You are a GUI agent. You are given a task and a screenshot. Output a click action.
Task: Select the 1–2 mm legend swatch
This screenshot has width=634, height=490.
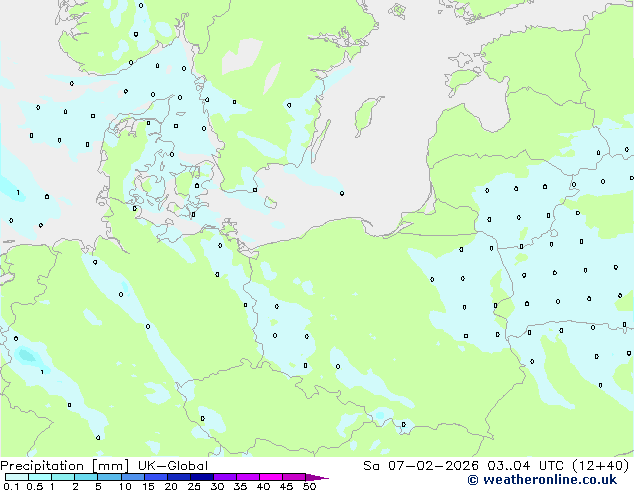click(x=63, y=477)
